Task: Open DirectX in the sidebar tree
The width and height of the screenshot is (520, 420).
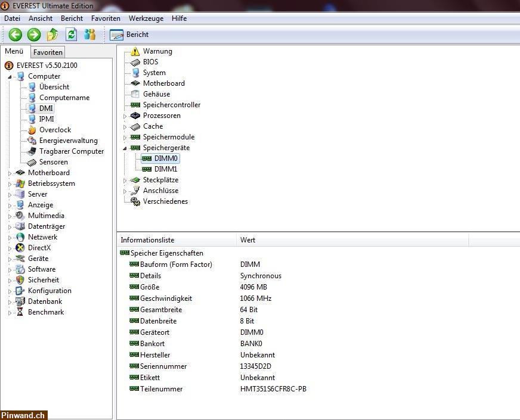Action: pos(39,248)
